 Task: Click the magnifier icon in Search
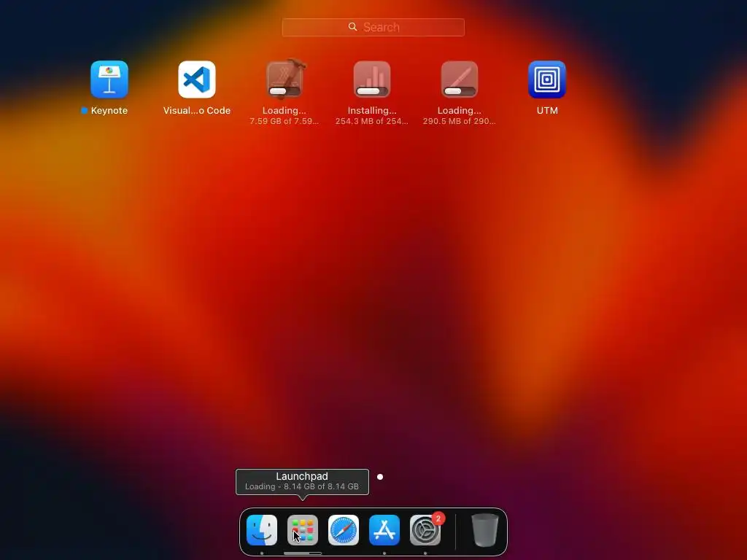pos(352,27)
